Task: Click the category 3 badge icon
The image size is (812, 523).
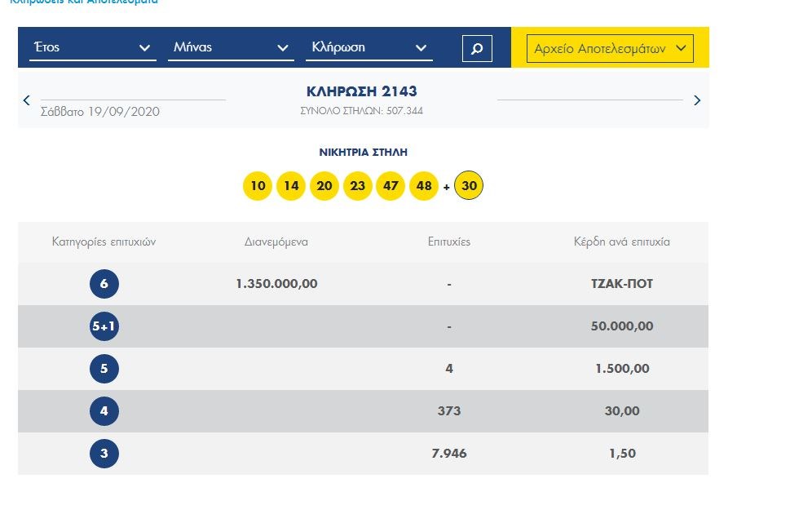Action: (x=104, y=454)
